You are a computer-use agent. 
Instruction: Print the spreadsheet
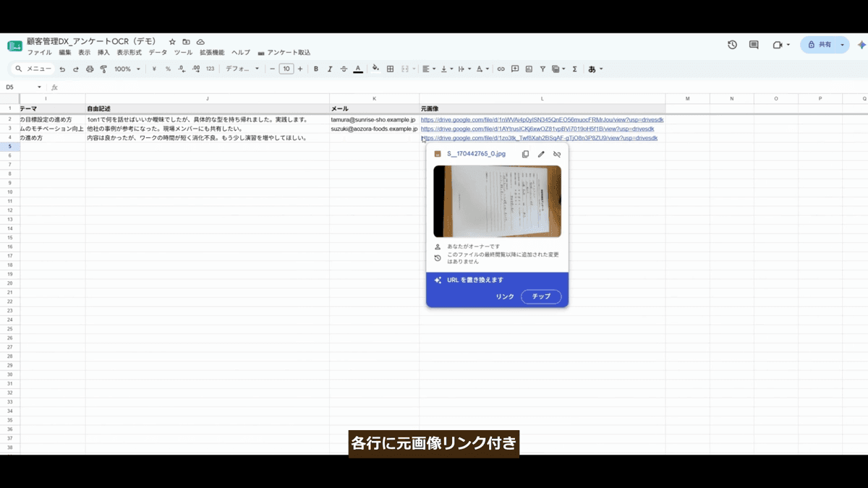(90, 69)
